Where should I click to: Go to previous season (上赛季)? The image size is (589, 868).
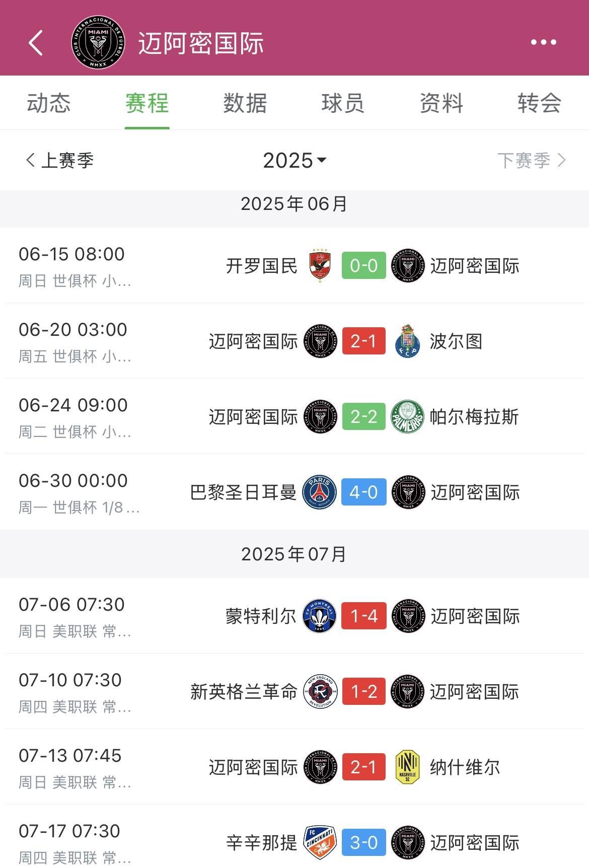pos(60,161)
